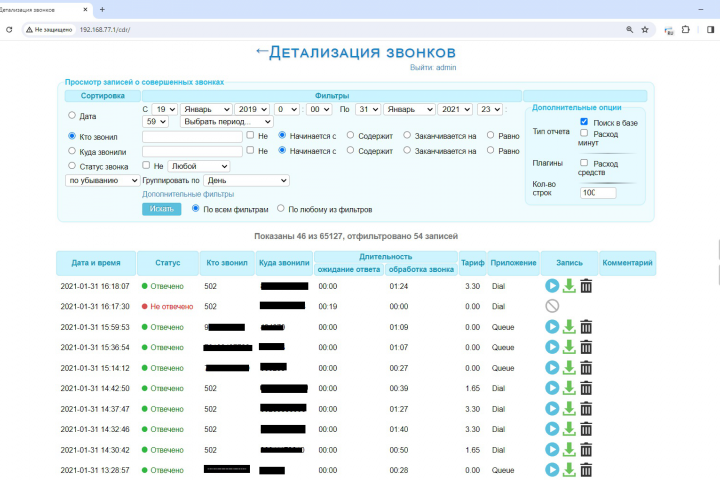720x480 pixels.
Task: Play recording of 15:14:12 call
Action: point(552,367)
